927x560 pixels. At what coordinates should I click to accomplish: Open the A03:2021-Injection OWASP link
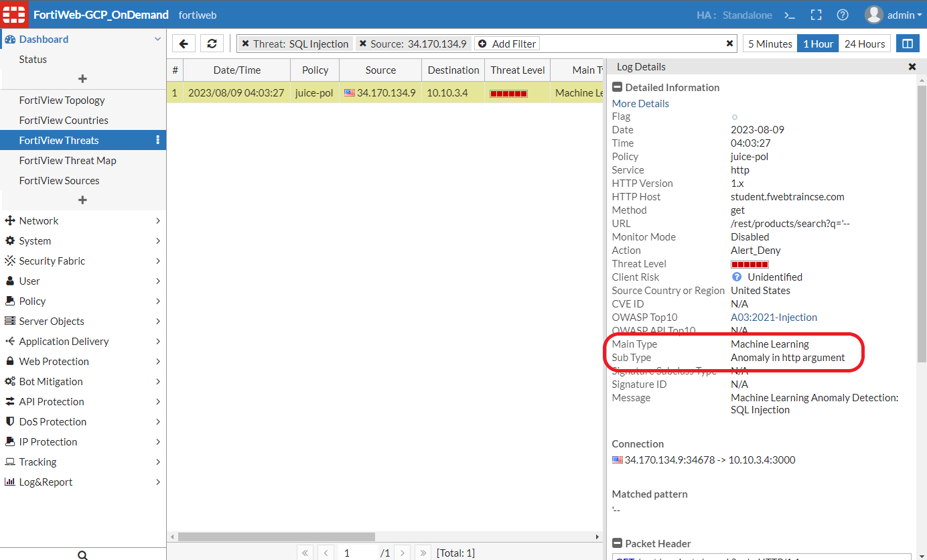(x=774, y=317)
